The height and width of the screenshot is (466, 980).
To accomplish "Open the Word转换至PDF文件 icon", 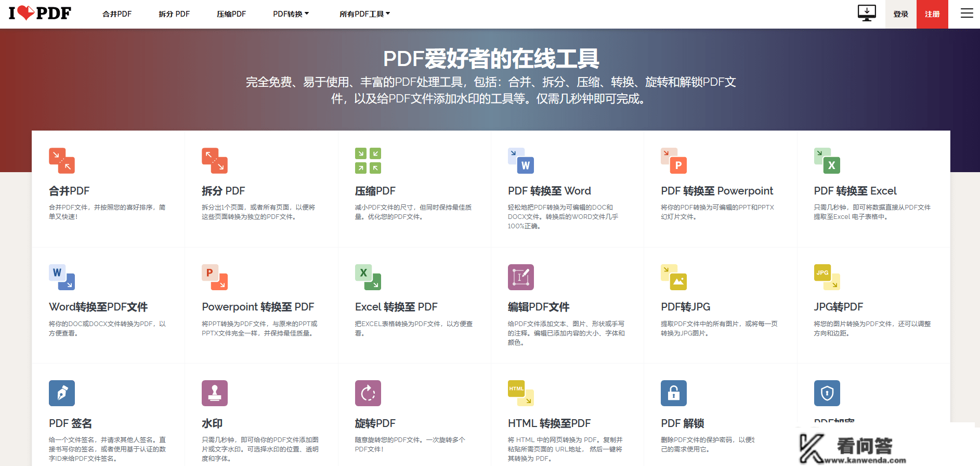I will pos(62,277).
